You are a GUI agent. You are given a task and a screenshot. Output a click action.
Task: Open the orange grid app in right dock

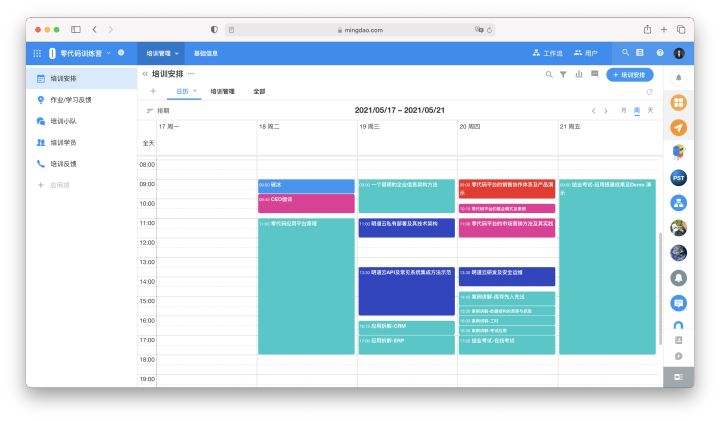(x=678, y=102)
